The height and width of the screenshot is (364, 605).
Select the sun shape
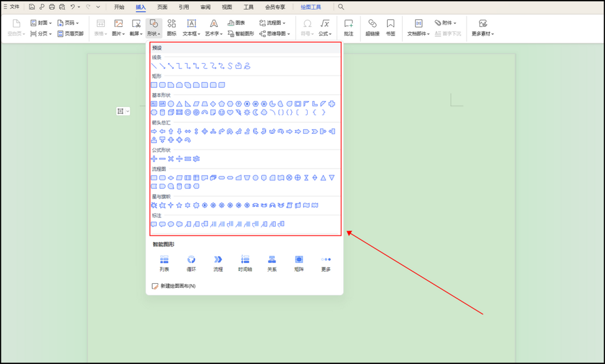coord(247,112)
